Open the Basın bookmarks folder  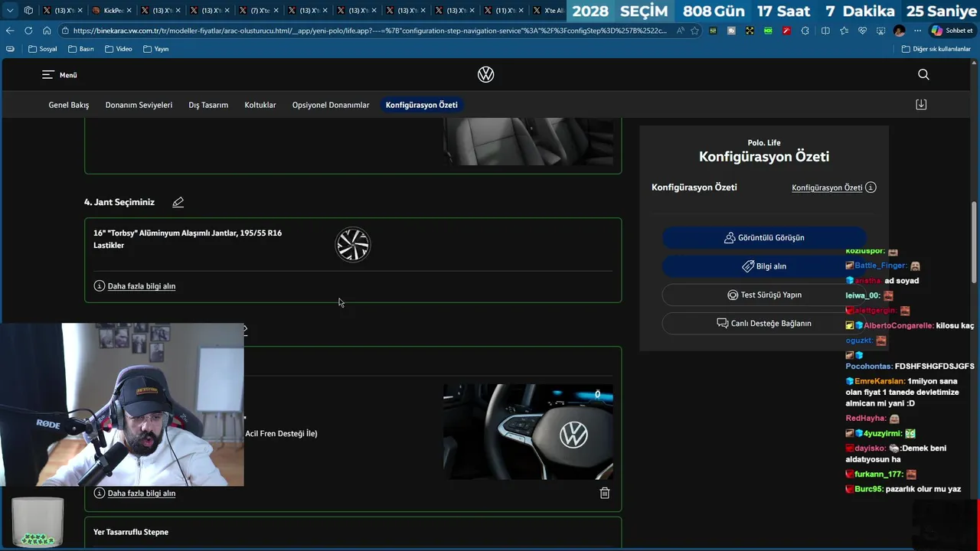80,49
